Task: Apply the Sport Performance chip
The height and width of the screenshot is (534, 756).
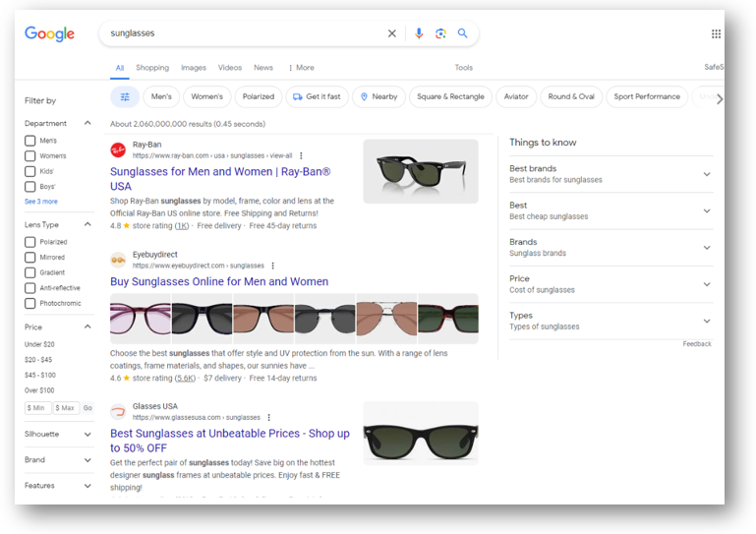Action: click(647, 97)
